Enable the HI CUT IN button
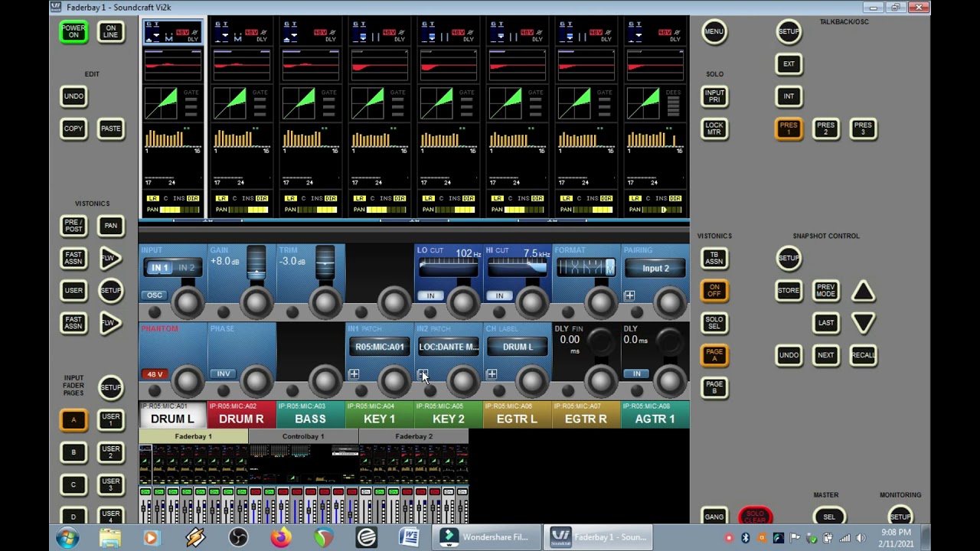Screen dimensions: 980x551 point(499,295)
